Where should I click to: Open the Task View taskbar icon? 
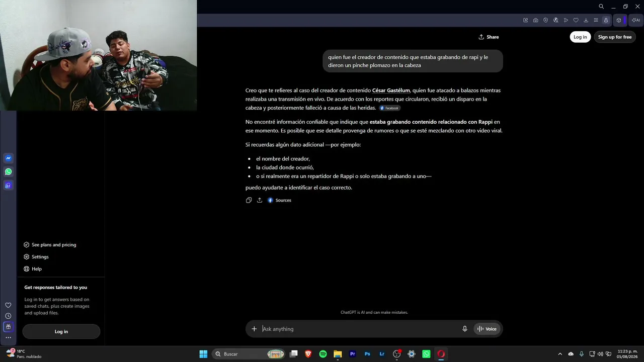click(294, 354)
